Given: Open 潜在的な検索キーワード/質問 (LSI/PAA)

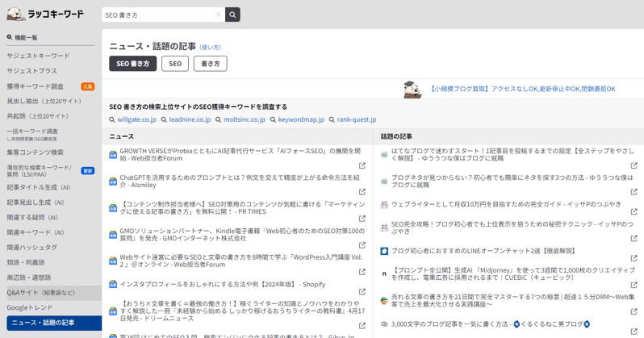Looking at the screenshot, I should (x=40, y=171).
